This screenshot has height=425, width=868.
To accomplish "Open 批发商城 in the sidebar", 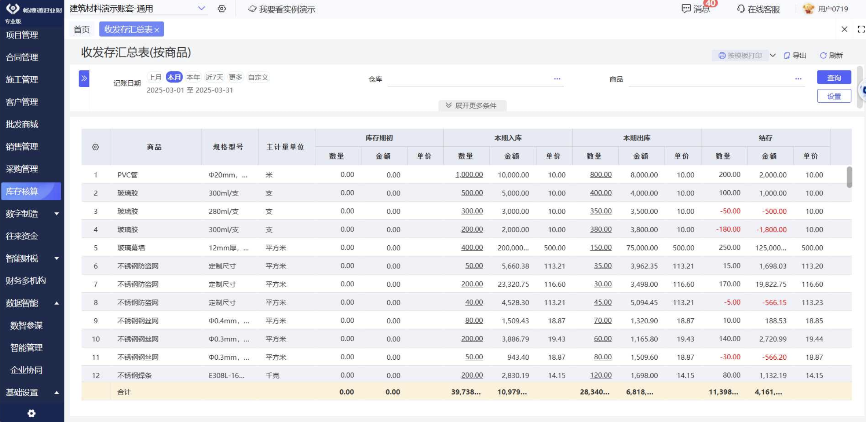I will click(x=22, y=124).
